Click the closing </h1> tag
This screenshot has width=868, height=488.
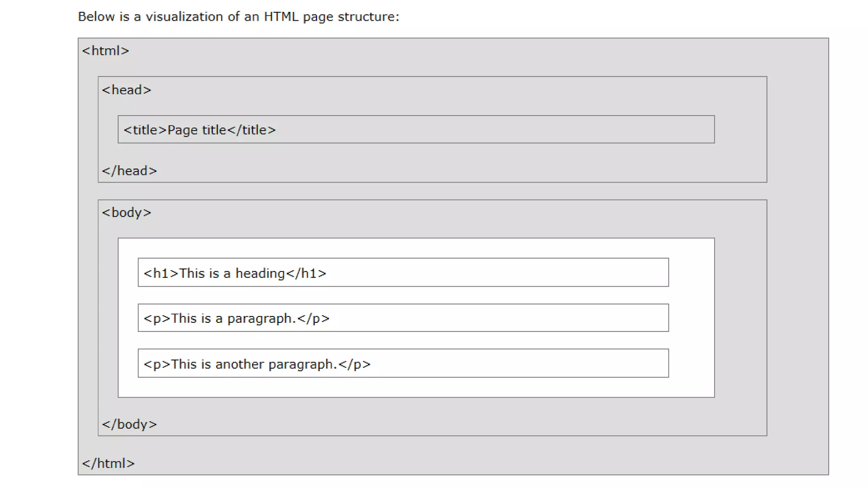click(x=306, y=273)
